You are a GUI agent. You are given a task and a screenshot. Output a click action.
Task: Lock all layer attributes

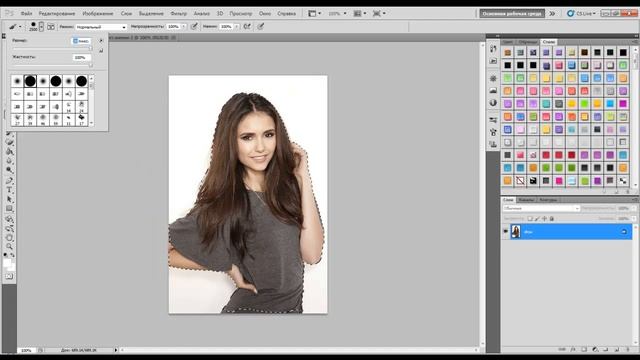(x=552, y=219)
